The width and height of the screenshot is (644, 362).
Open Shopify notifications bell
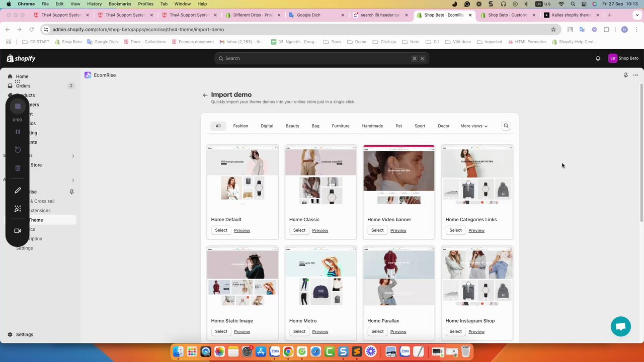(x=598, y=58)
